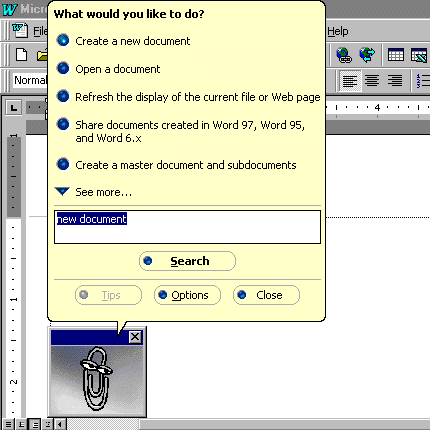Click the tab alignment selector on ruler

(x=14, y=108)
